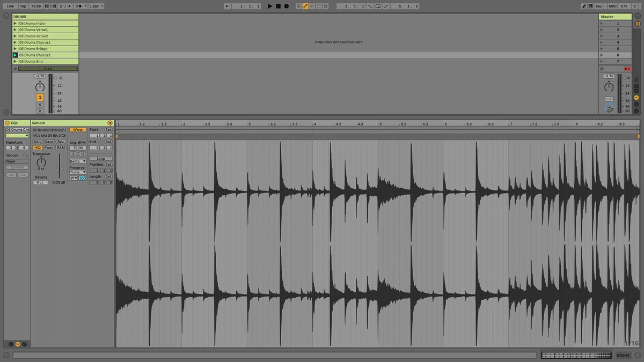Screen dimensions: 644x362
Task: Enable the Loop switch for the clip
Action: [x=100, y=158]
